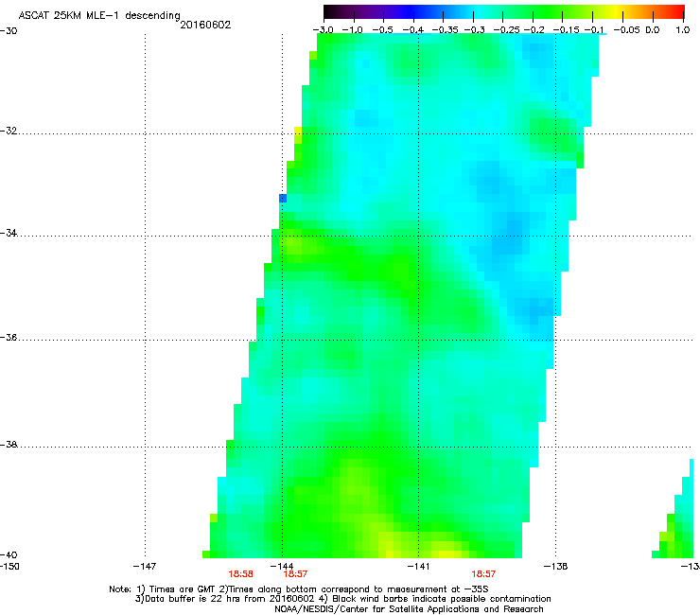700x615 pixels.
Task: Click the NOAA/NESDIS credit line
Action: [409, 609]
